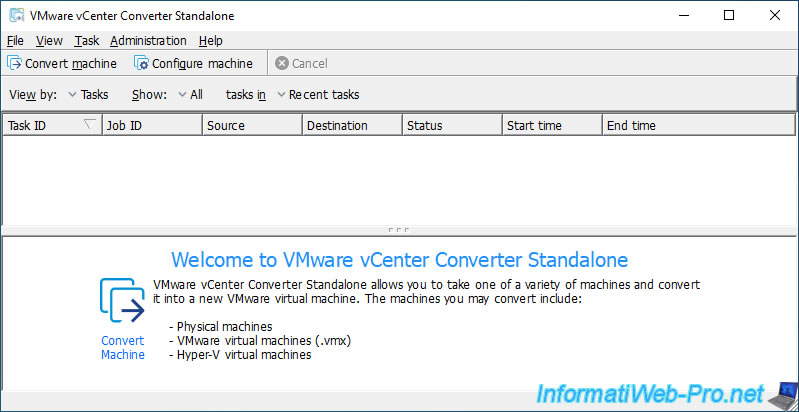Maximize the Converter window
799x412 pixels.
click(x=728, y=16)
